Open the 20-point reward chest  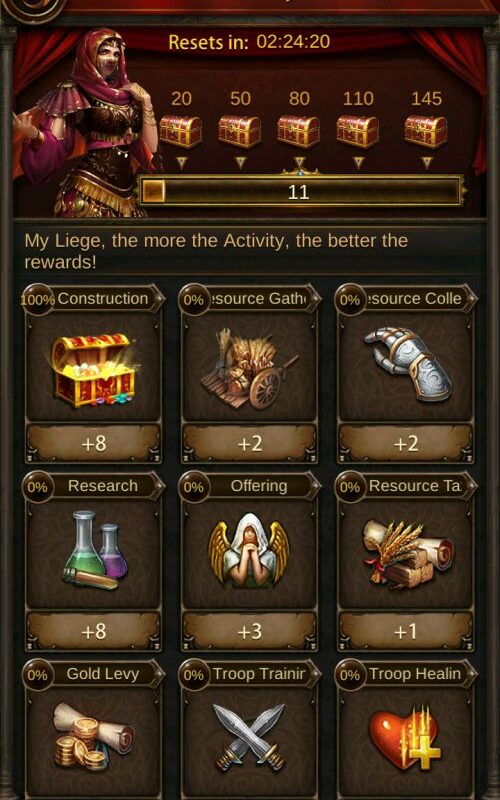(x=181, y=132)
